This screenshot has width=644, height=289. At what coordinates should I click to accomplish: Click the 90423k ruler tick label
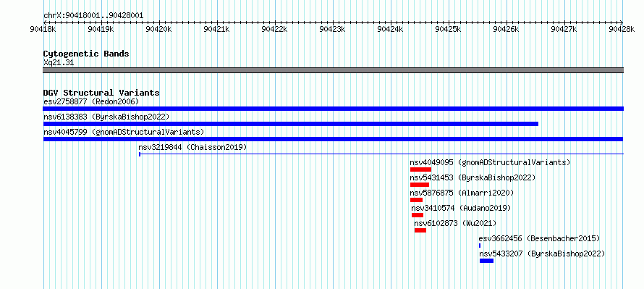click(x=333, y=29)
